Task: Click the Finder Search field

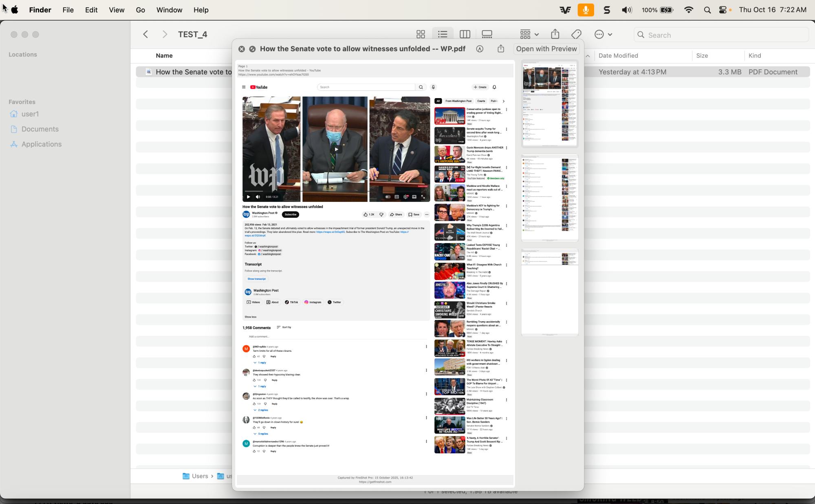Action: pyautogui.click(x=721, y=35)
